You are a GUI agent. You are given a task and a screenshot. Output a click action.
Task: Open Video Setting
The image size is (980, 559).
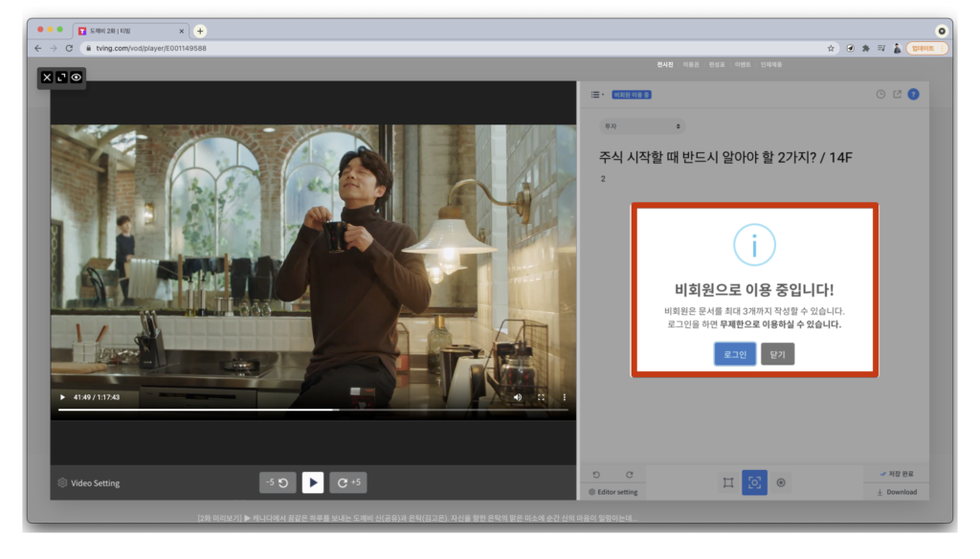point(89,482)
